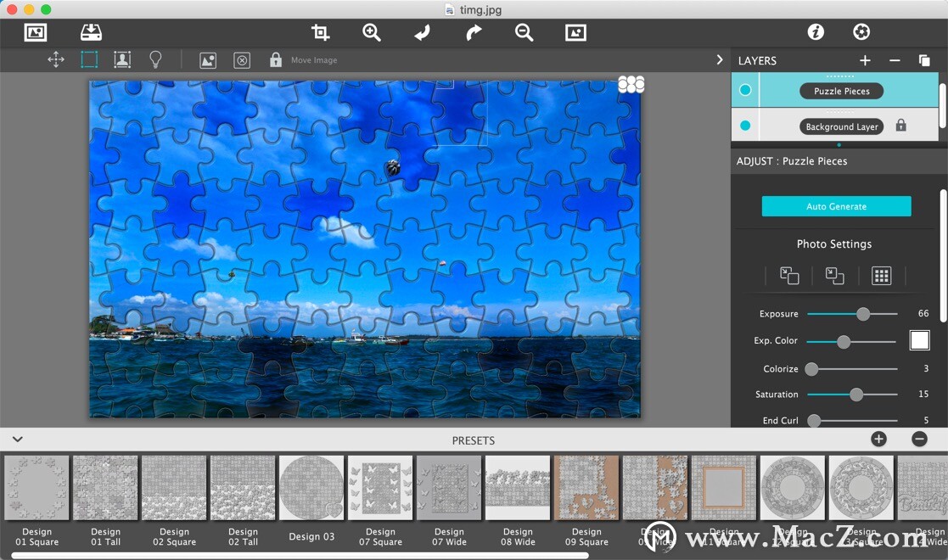Toggle visibility of Background Layer
The width and height of the screenshot is (948, 560).
(745, 126)
